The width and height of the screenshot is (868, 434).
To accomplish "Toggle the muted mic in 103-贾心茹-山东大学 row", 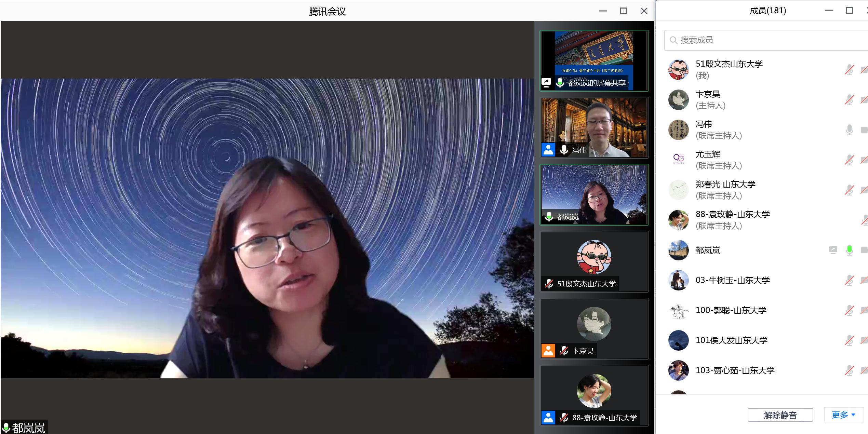I will click(849, 370).
